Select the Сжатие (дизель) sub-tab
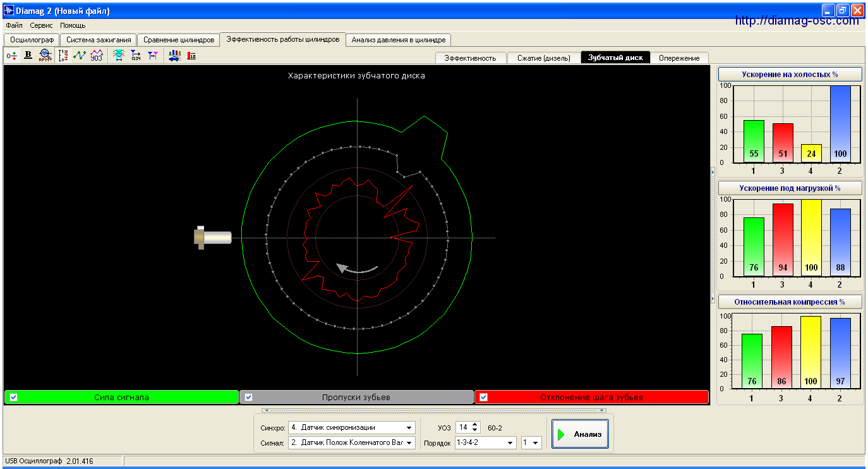 point(543,58)
